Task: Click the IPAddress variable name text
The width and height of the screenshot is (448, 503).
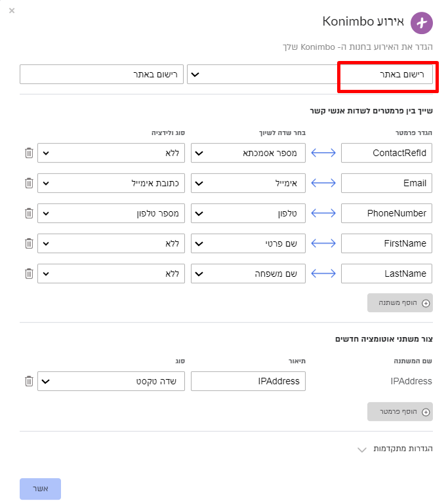Action: click(x=411, y=381)
